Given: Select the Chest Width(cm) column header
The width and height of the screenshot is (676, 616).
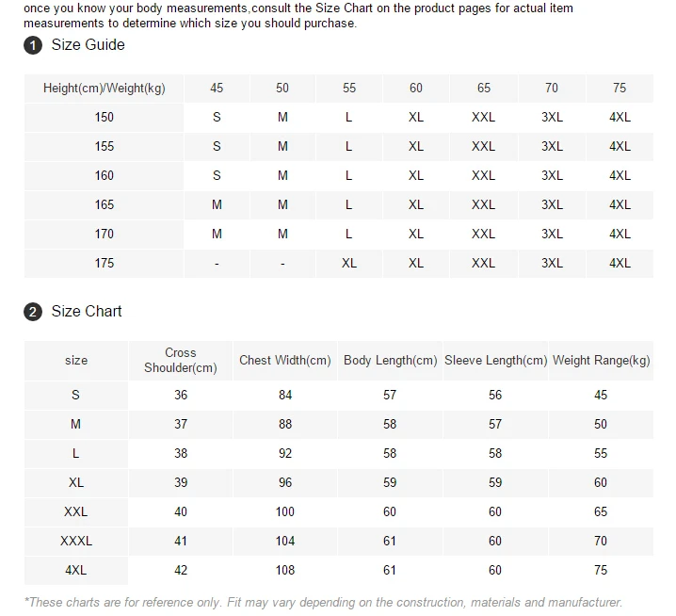Looking at the screenshot, I should (x=285, y=361).
